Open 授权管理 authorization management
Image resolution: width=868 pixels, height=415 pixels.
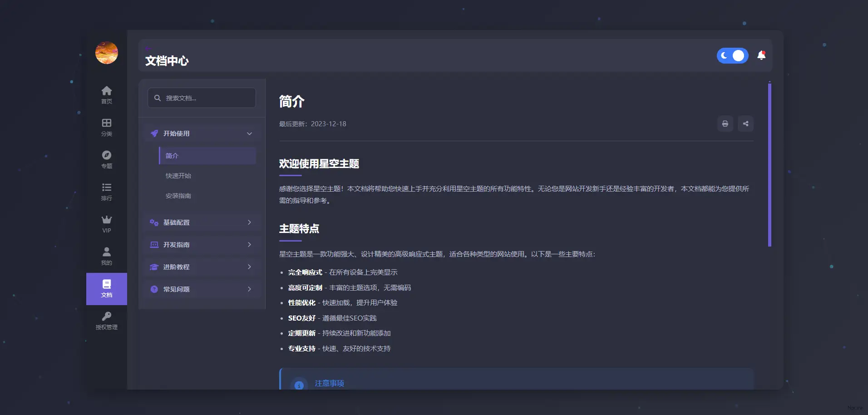tap(106, 321)
